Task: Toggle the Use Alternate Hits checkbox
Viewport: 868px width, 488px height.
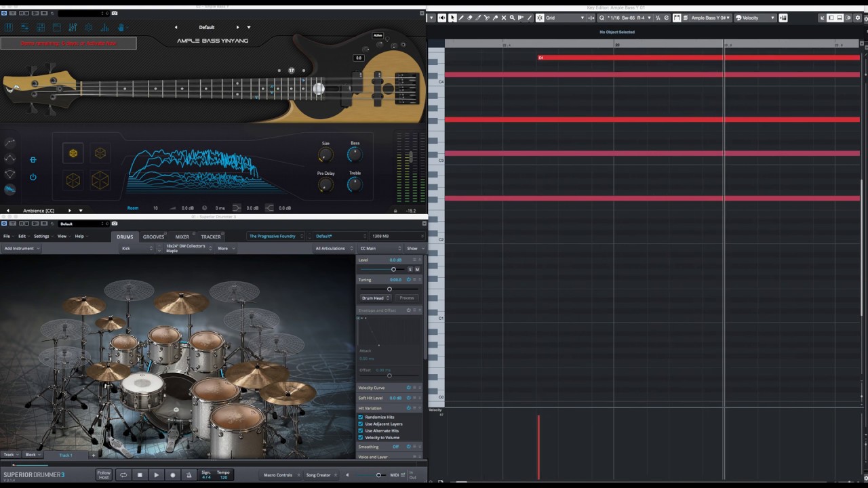Action: (361, 430)
